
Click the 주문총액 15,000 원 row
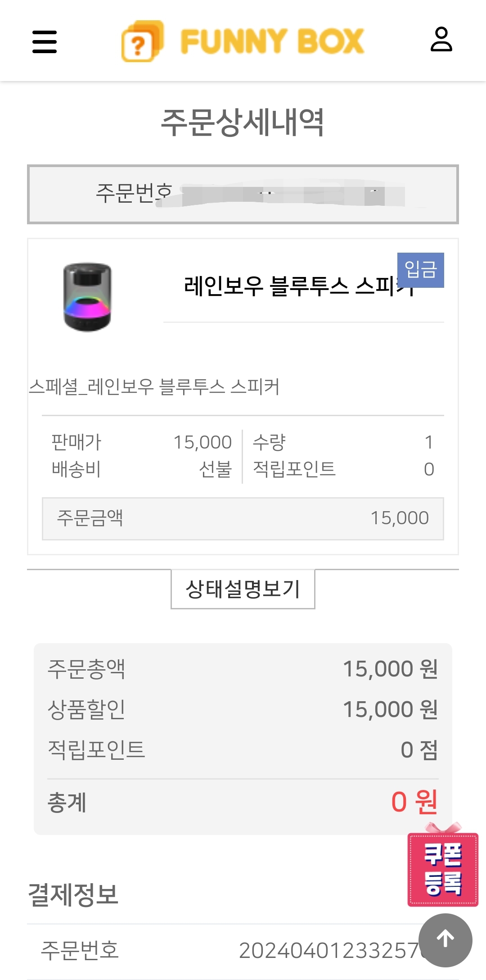(243, 669)
